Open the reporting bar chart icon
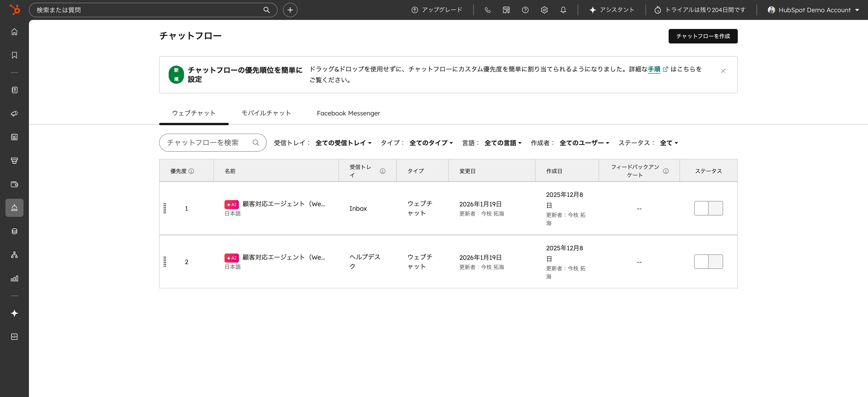The width and height of the screenshot is (868, 397). [x=14, y=279]
